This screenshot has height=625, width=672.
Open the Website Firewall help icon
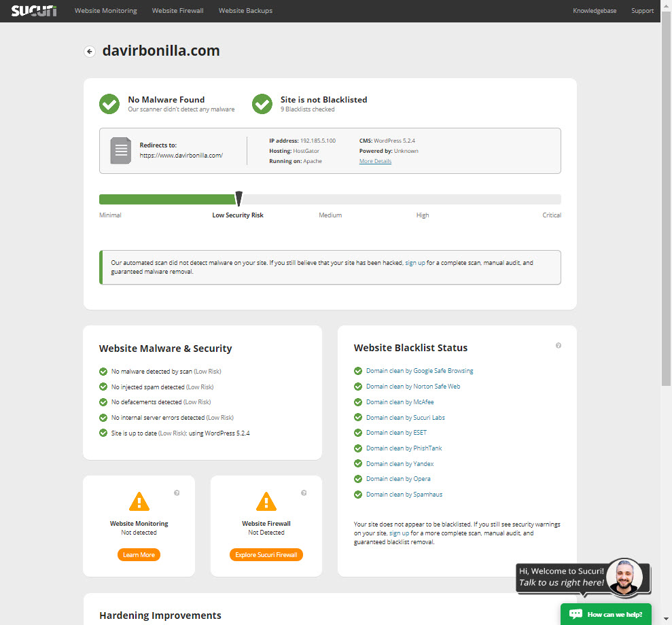click(x=304, y=493)
